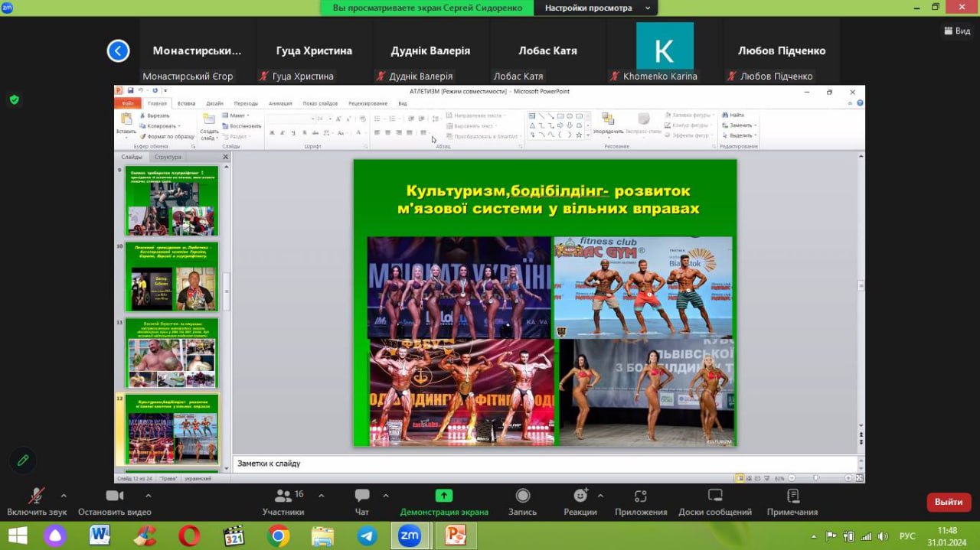Click the РУС language indicator

(x=907, y=535)
